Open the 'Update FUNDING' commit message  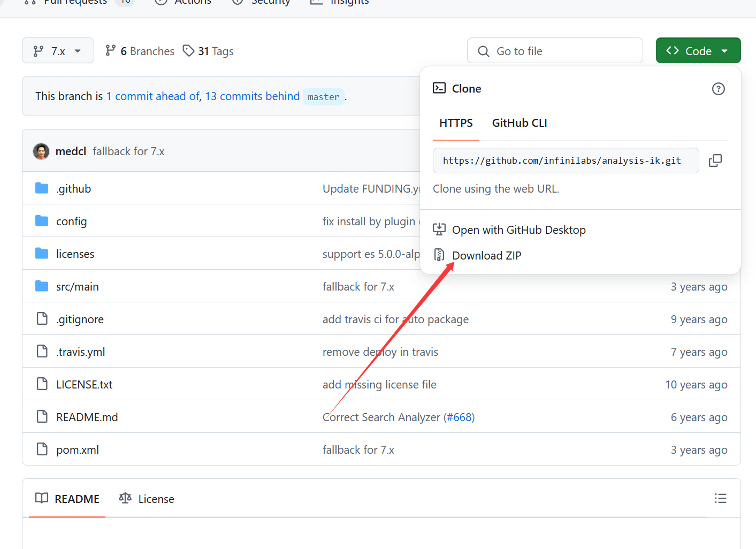tap(371, 189)
